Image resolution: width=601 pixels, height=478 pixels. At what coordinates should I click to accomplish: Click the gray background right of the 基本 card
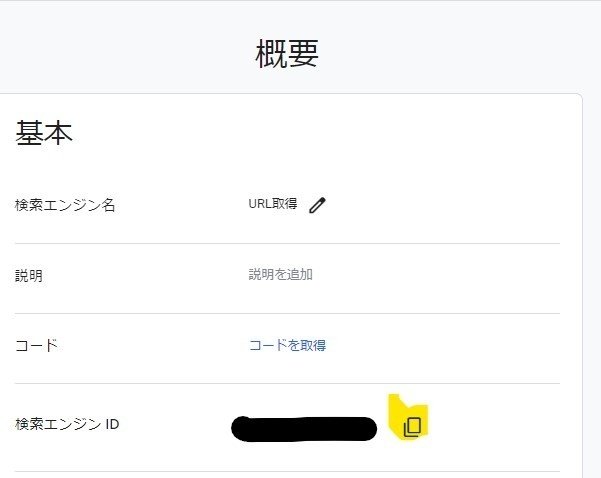591,250
